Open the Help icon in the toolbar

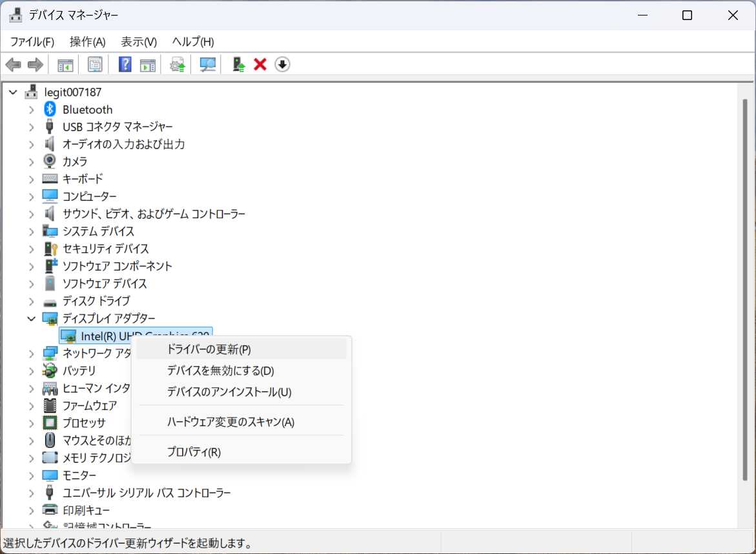point(125,64)
